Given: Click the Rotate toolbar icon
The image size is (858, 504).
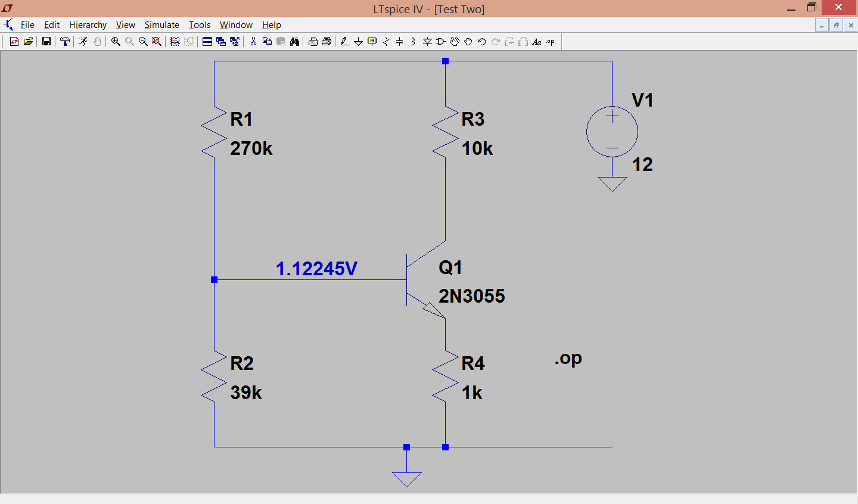Looking at the screenshot, I should tap(509, 41).
